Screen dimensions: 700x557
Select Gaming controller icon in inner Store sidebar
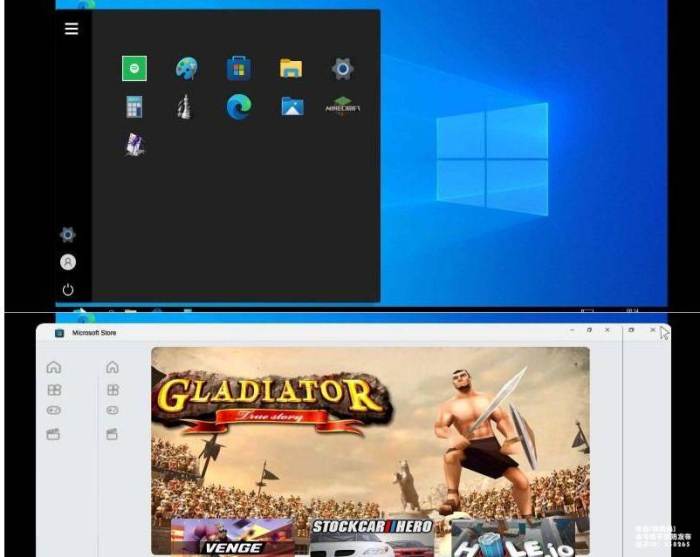tap(112, 410)
